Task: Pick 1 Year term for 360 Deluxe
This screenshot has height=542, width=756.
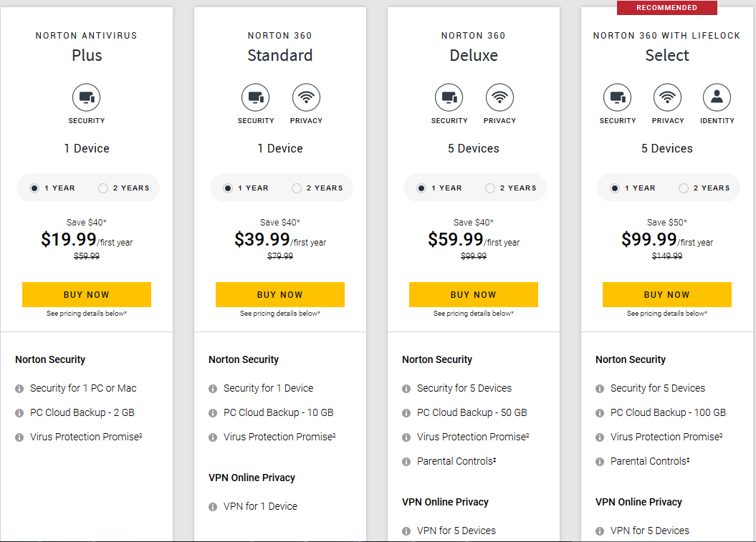Action: point(421,188)
